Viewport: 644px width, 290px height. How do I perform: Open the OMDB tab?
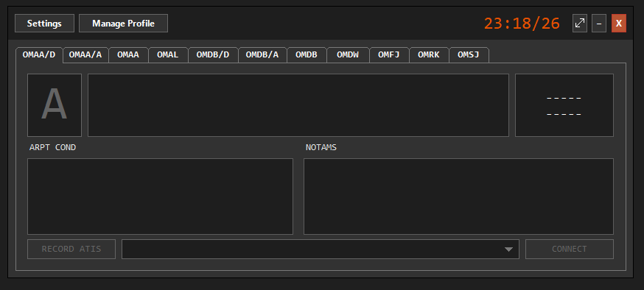(307, 55)
